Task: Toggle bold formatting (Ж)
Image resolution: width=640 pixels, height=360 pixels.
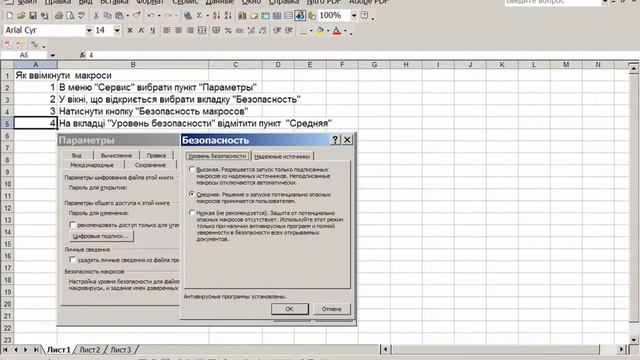Action: [130, 31]
